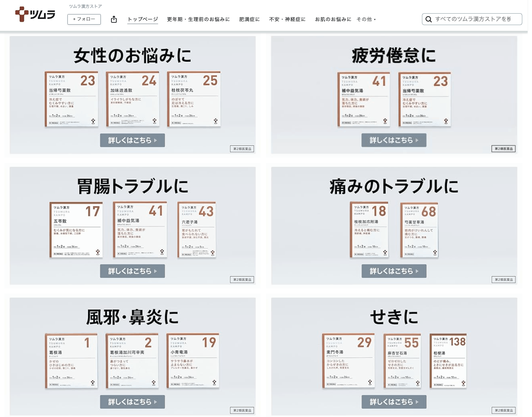Select the 不安・神経症に tab
The image size is (532, 417).
[x=287, y=19]
